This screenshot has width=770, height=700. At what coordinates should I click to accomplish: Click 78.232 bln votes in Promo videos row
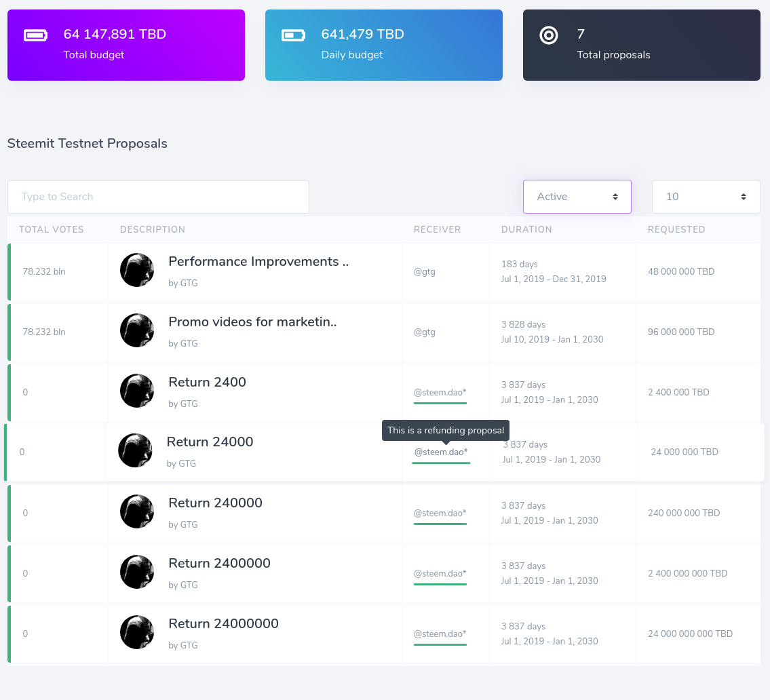[43, 332]
